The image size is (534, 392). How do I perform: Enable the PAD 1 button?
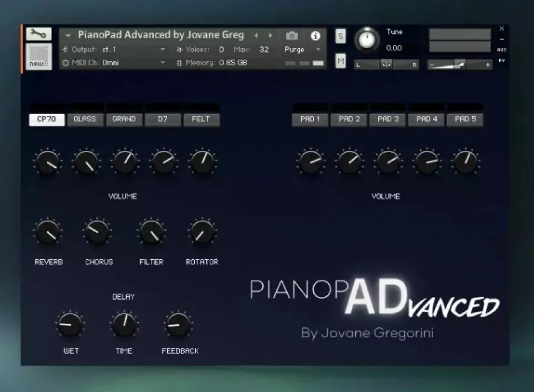point(310,119)
